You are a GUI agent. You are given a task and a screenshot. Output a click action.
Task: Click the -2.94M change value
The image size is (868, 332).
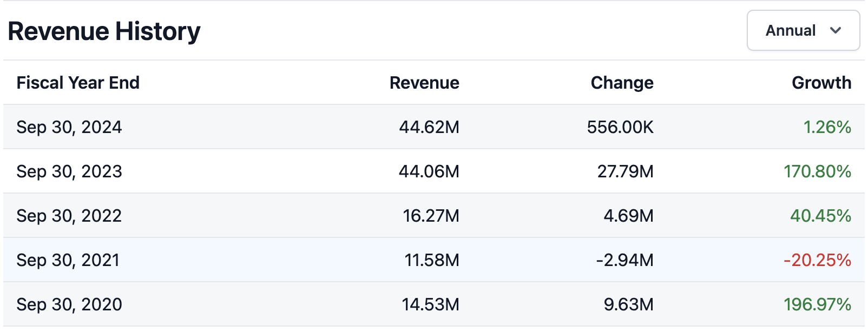coord(624,260)
